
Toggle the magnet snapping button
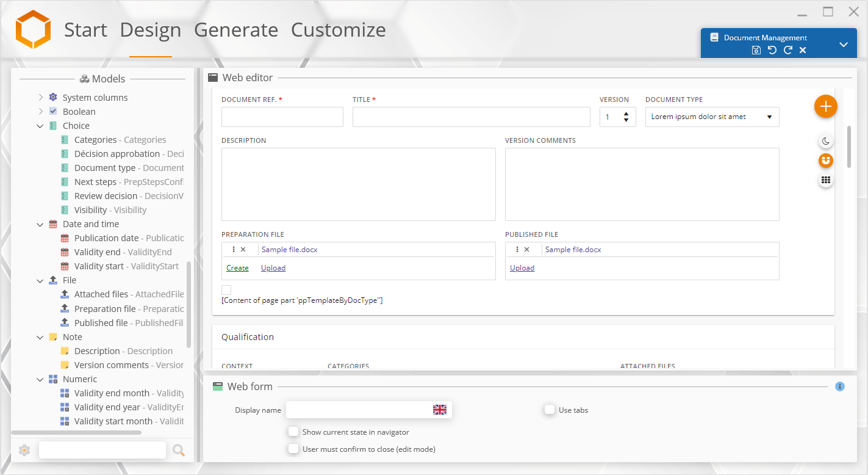(x=826, y=161)
